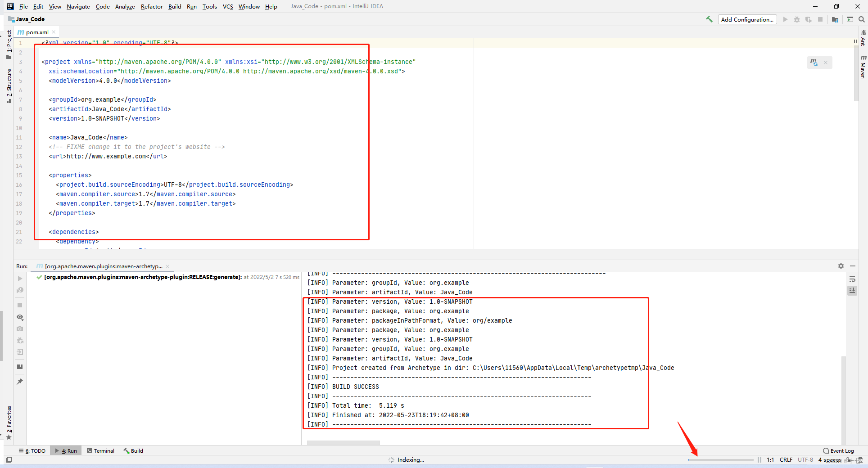Click the tool windows quick access icon
Viewport: 868px width, 468px height.
coord(9,460)
